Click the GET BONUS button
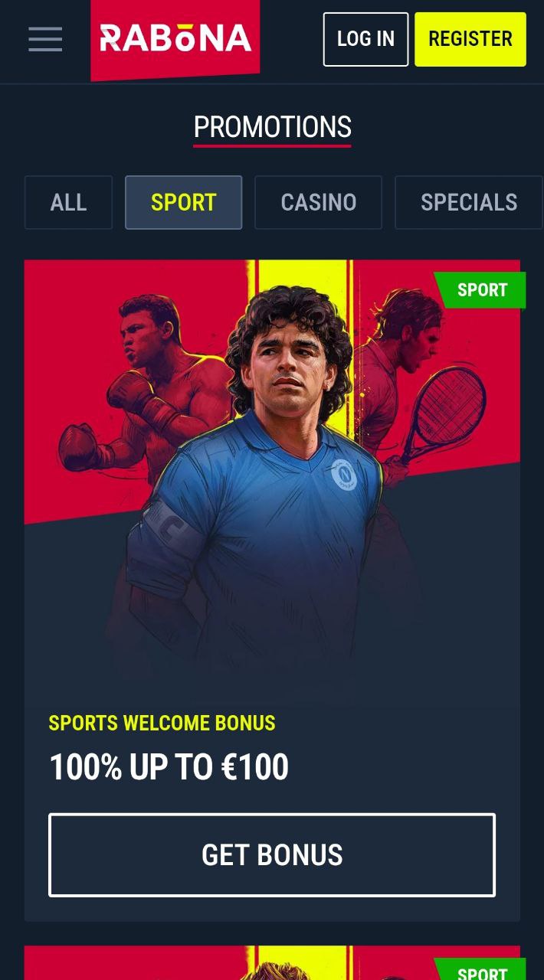The width and height of the screenshot is (544, 980). [x=272, y=855]
